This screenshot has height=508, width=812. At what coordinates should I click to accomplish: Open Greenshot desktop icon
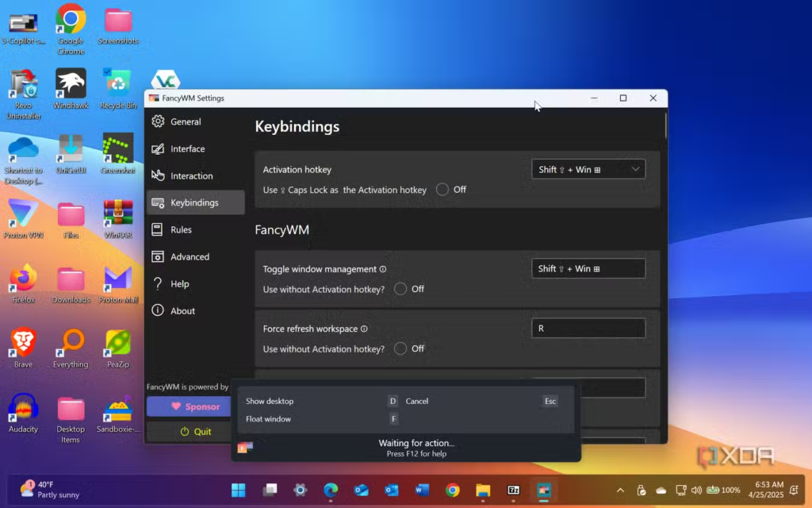tap(118, 154)
